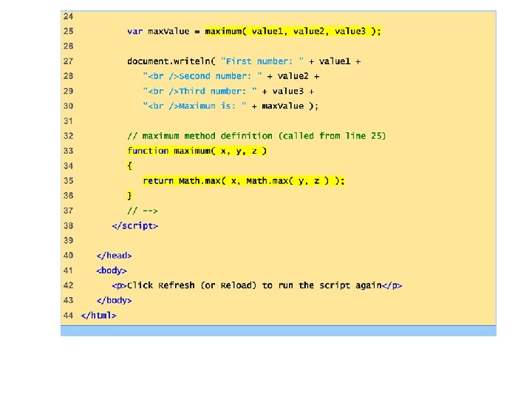
Task: Click 'document.writeln(' on line 27
Action: tap(171, 61)
